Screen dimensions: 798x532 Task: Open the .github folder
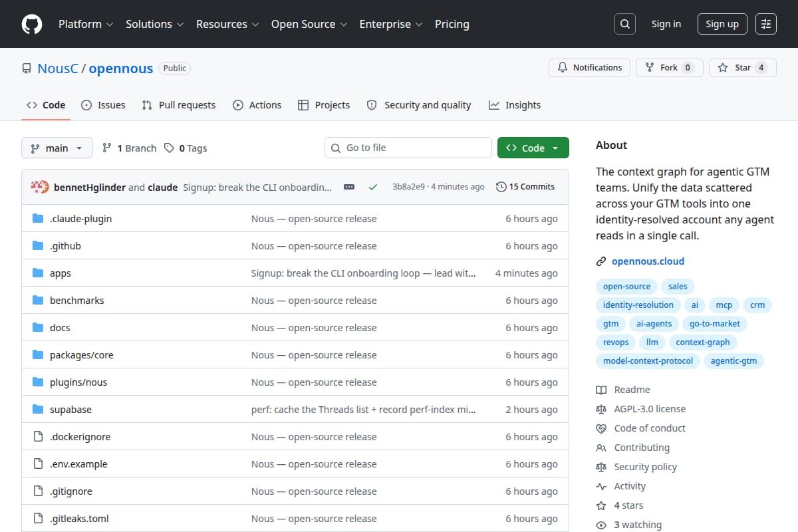(x=65, y=246)
